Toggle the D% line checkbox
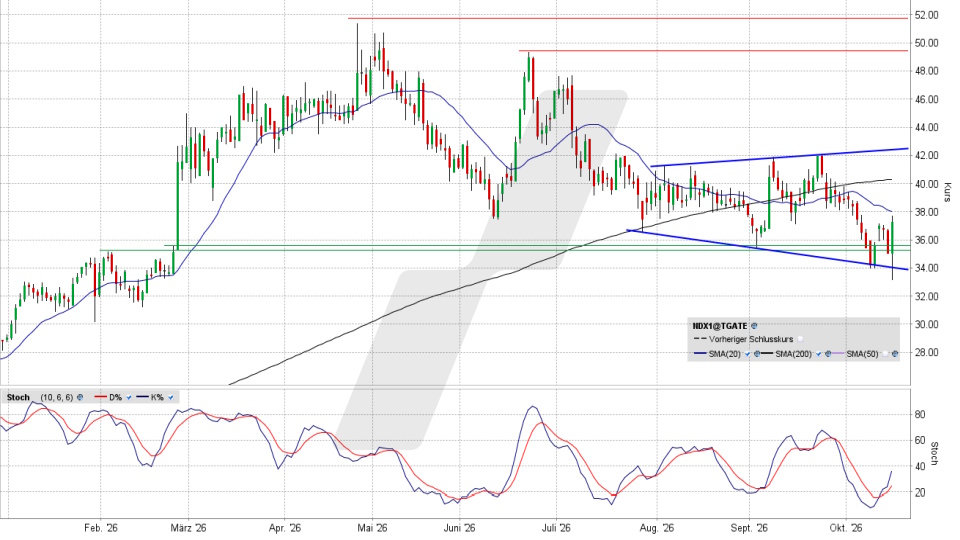960x540 pixels. click(x=129, y=397)
